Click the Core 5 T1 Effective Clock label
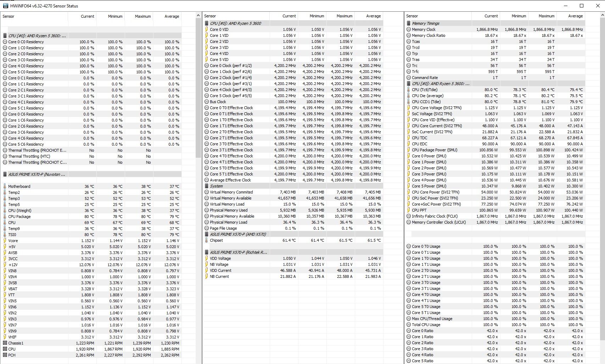 [x=231, y=174]
